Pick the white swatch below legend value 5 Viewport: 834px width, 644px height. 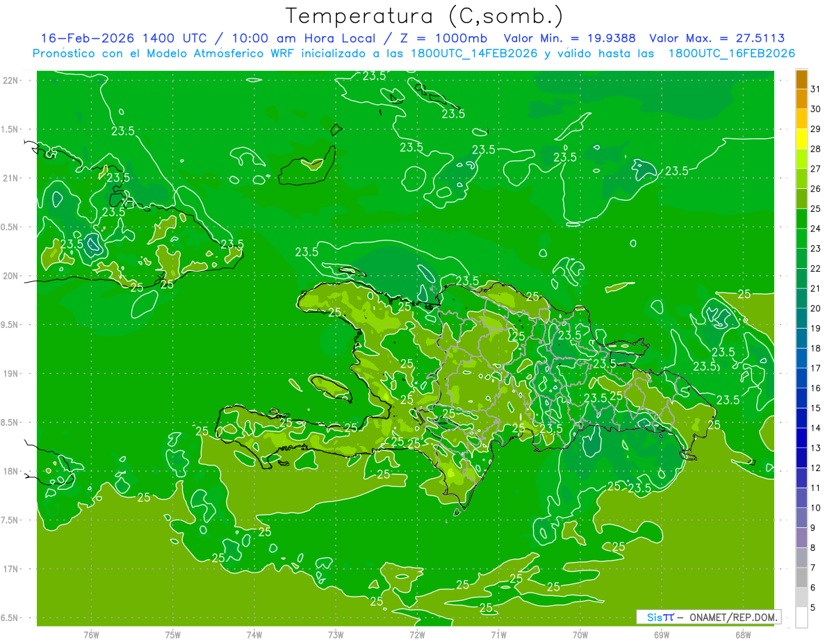click(x=801, y=618)
